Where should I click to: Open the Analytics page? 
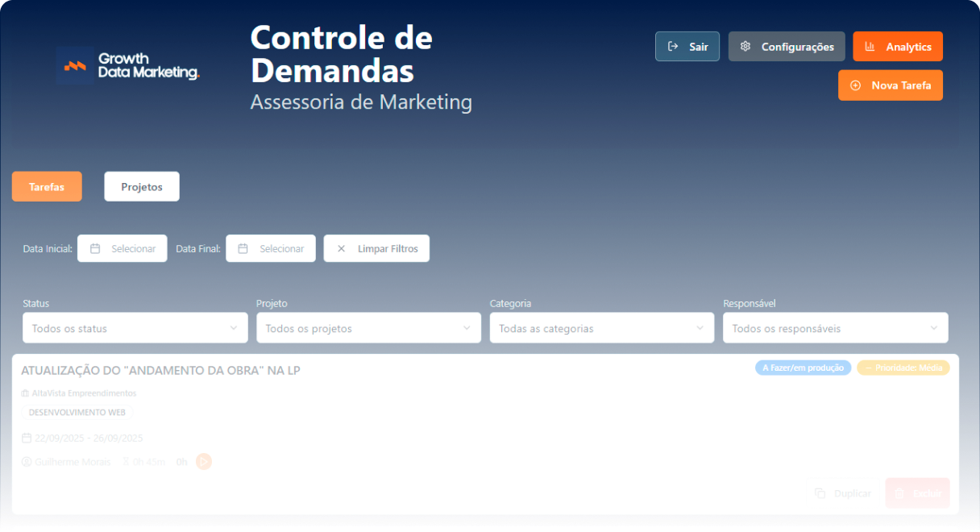click(x=898, y=47)
